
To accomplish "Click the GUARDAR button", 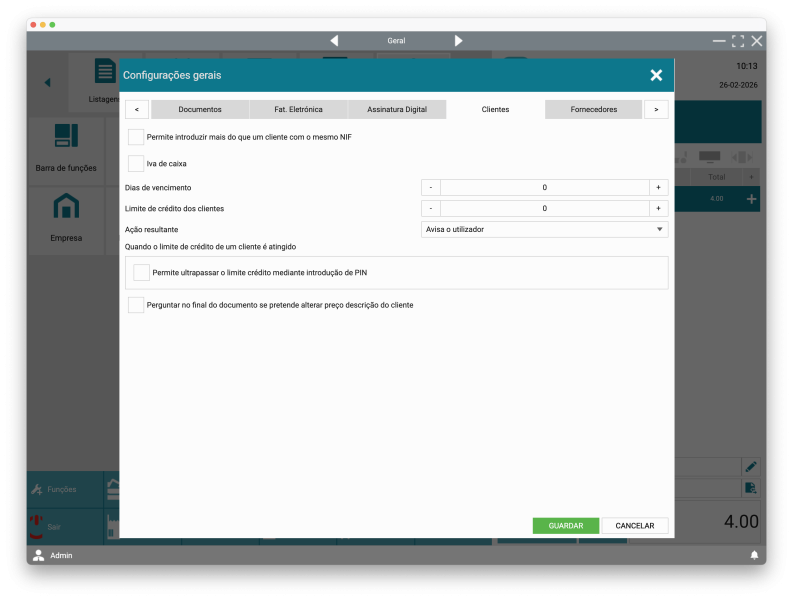I will point(566,525).
